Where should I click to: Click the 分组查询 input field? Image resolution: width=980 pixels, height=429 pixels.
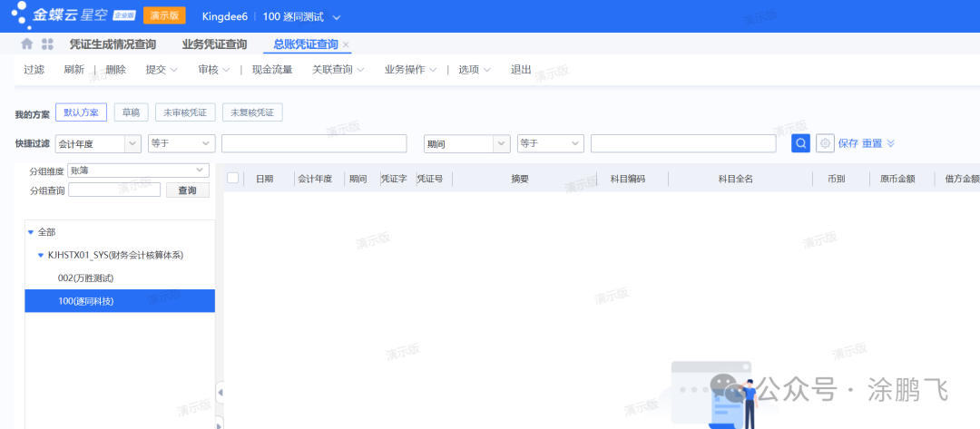(x=114, y=190)
